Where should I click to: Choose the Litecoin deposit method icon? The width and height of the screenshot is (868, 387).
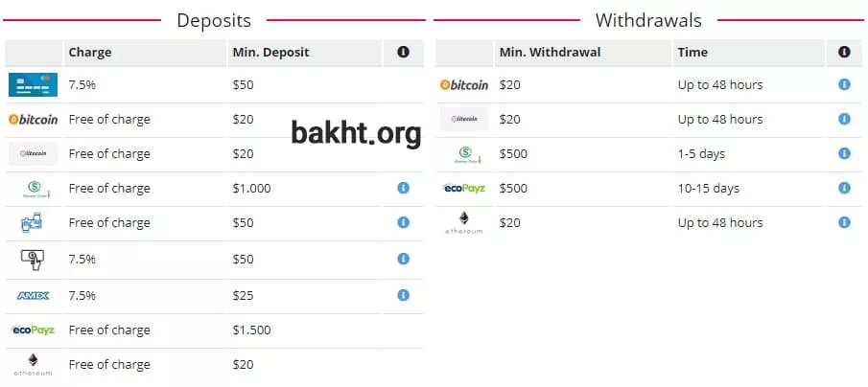pos(34,154)
